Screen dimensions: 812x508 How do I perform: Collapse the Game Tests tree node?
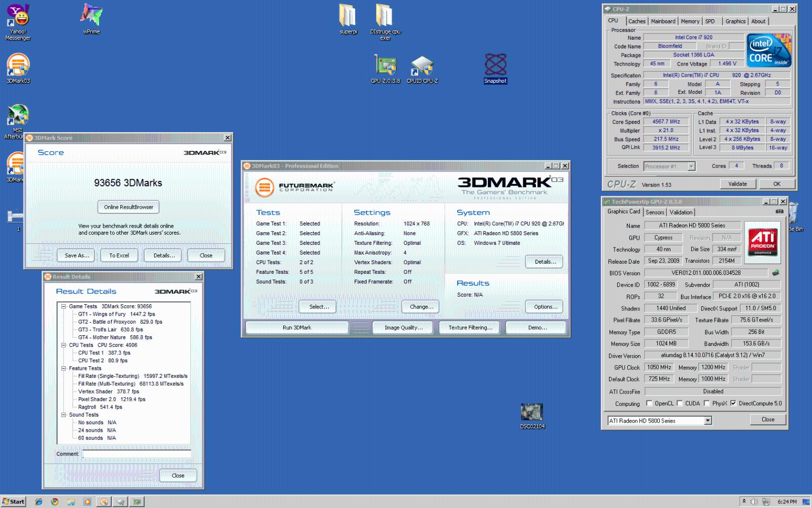(x=64, y=306)
